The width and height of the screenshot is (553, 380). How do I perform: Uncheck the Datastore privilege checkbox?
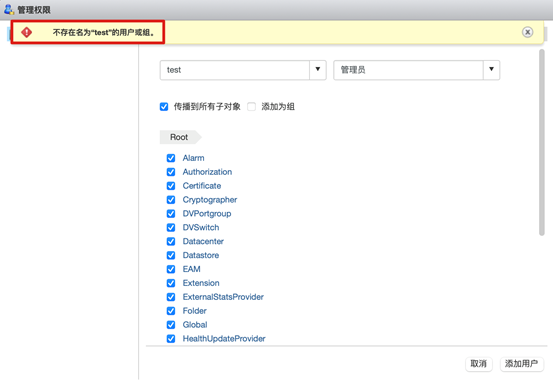tap(171, 255)
